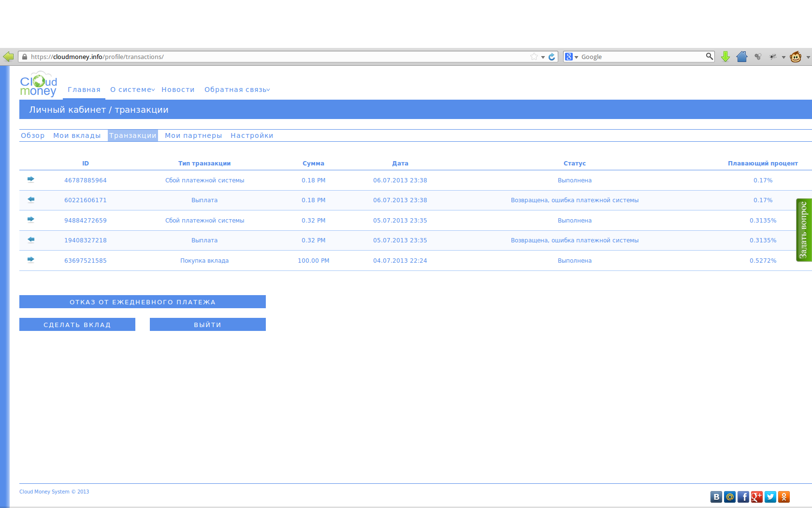Image resolution: width=812 pixels, height=508 pixels.
Task: Click the 'Сделать вклад' button
Action: pyautogui.click(x=77, y=325)
